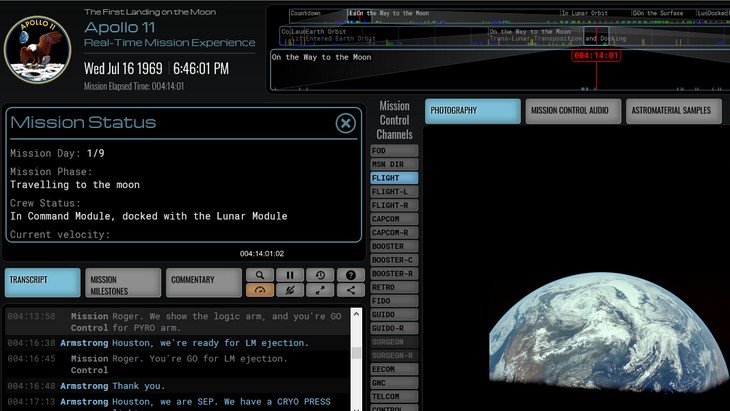Open the Earth photograph
Image resolution: width=730 pixels, height=411 pixels.
608,333
